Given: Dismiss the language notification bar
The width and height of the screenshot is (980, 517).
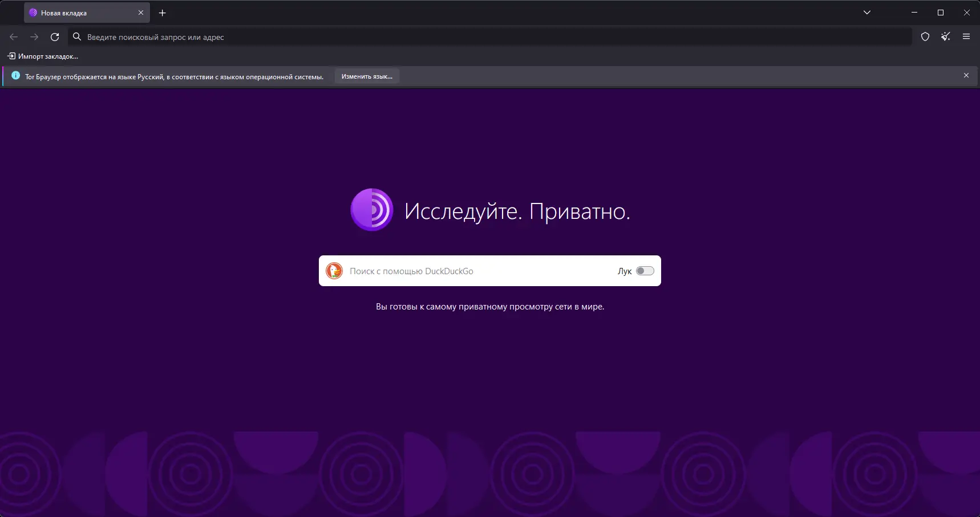Looking at the screenshot, I should pos(966,75).
